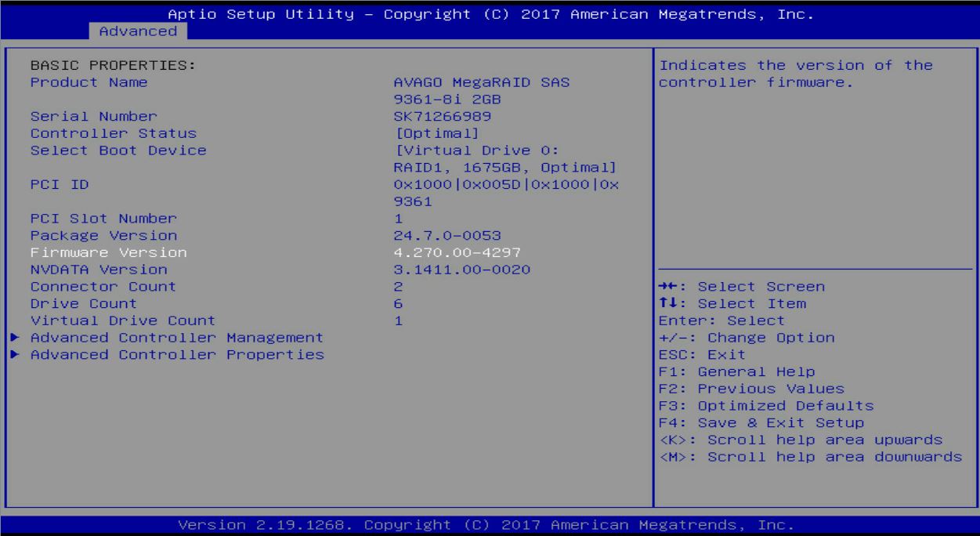
Task: Click the Select Item key hint
Action: (732, 303)
